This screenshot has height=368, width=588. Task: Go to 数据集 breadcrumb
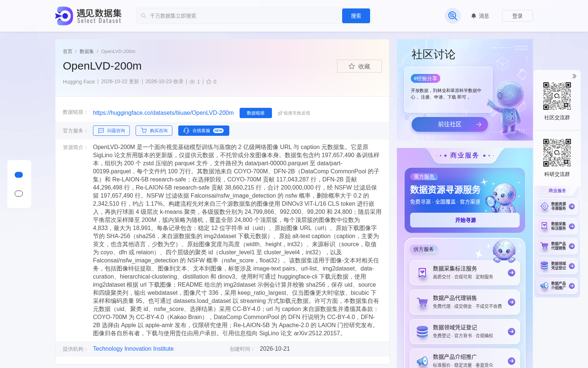(x=87, y=52)
